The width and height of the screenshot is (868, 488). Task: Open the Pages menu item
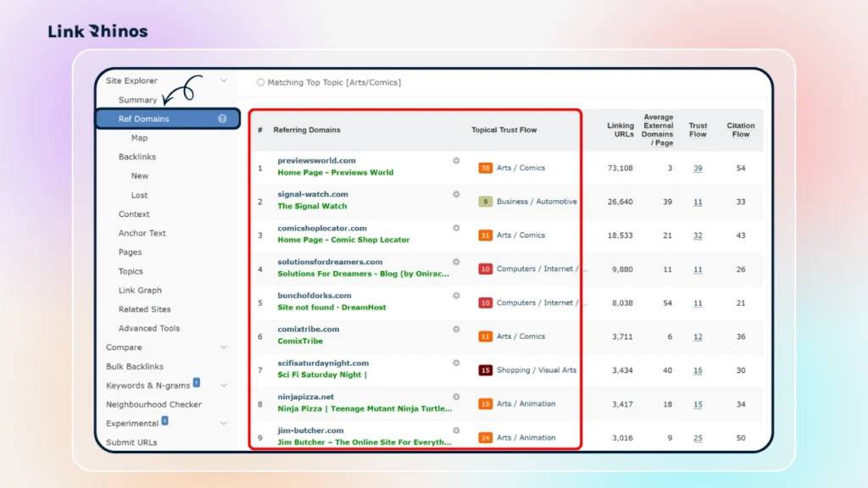[x=130, y=252]
